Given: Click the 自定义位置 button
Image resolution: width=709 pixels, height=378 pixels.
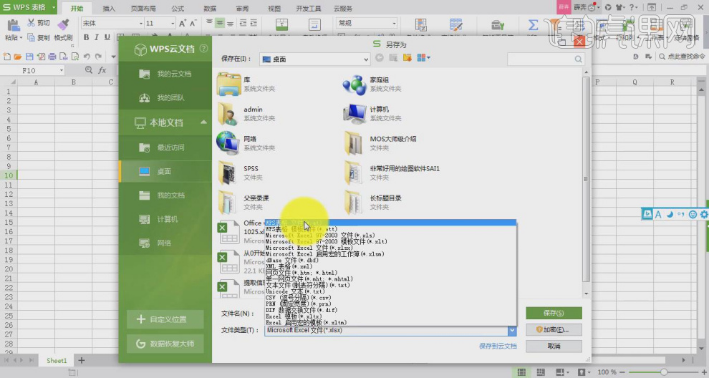Looking at the screenshot, I should coord(165,319).
